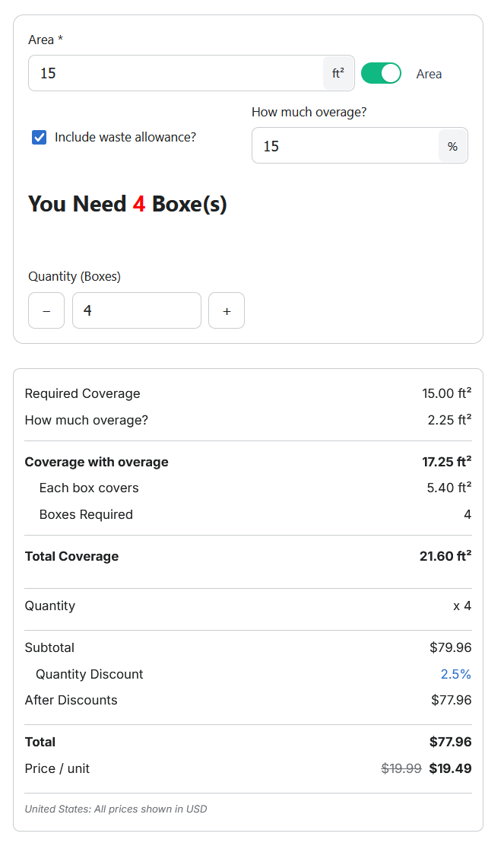504x846 pixels.
Task: Click the discounted unit price $19.49
Action: (x=450, y=768)
